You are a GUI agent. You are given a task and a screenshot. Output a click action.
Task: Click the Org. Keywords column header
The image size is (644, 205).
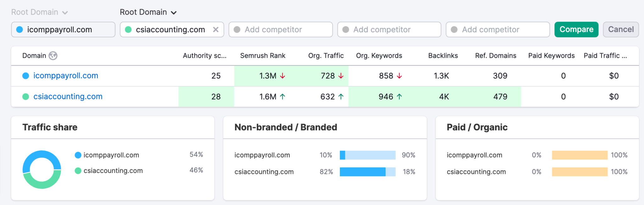(379, 56)
